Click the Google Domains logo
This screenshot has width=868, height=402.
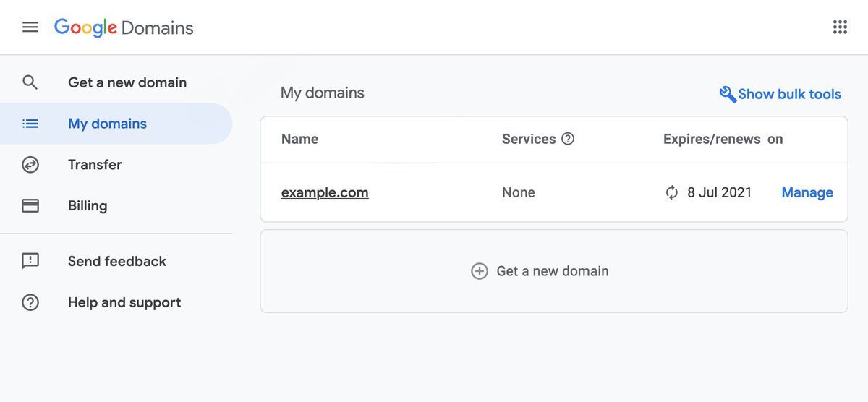[124, 28]
